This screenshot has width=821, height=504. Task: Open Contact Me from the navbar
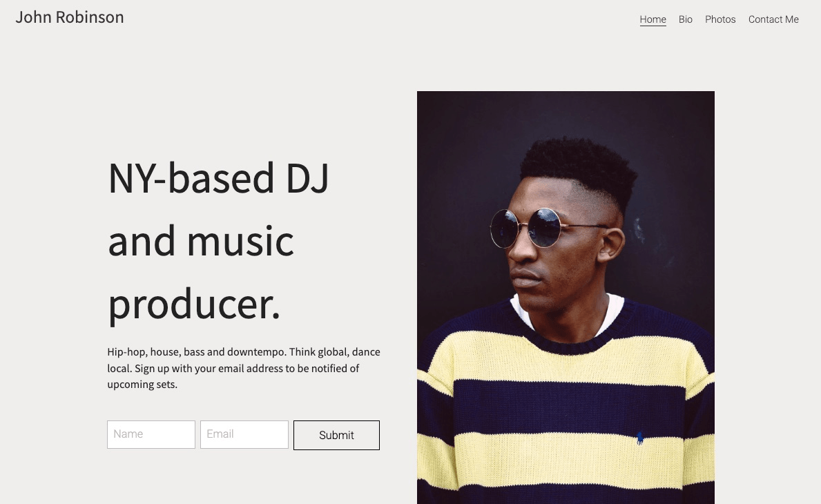tap(773, 19)
